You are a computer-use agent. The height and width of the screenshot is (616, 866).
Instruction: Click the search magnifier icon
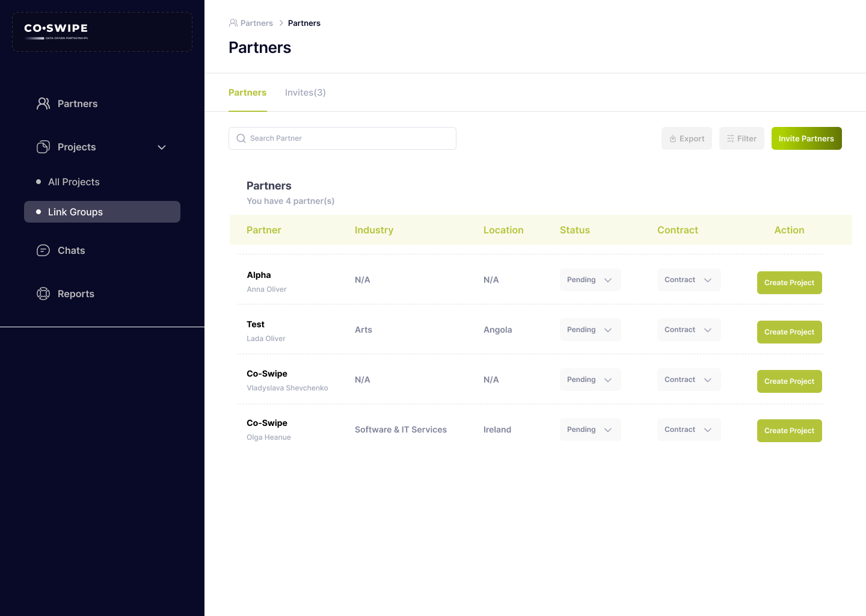241,138
